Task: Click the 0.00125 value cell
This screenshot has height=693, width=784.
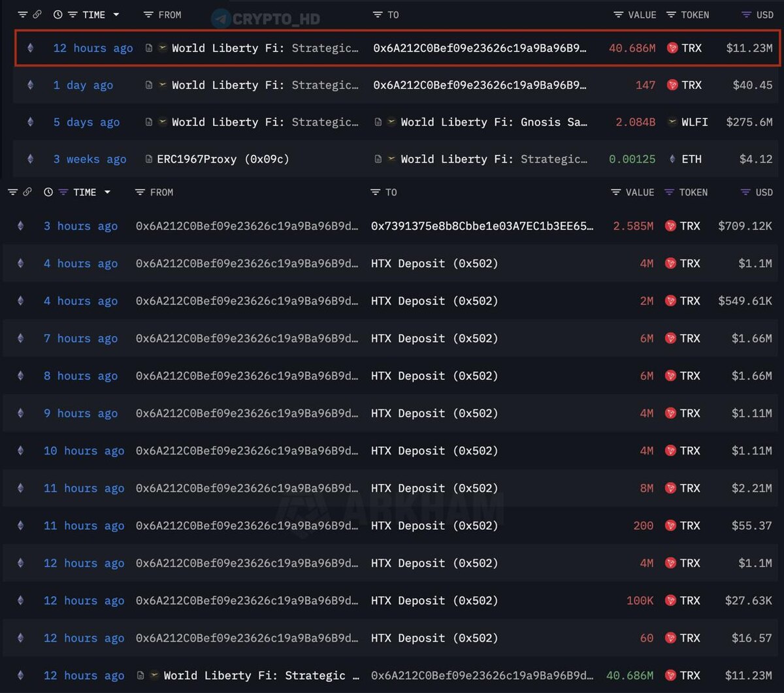Action: pyautogui.click(x=632, y=159)
